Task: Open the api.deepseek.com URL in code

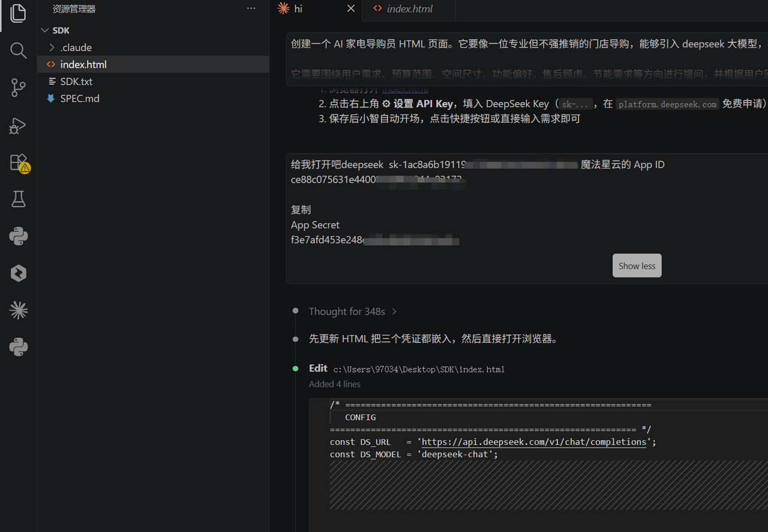Action: pyautogui.click(x=534, y=442)
